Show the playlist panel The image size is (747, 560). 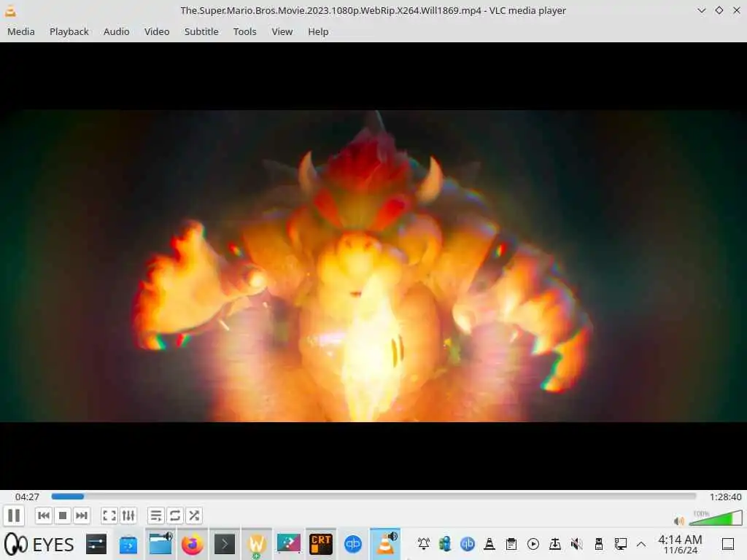[156, 516]
